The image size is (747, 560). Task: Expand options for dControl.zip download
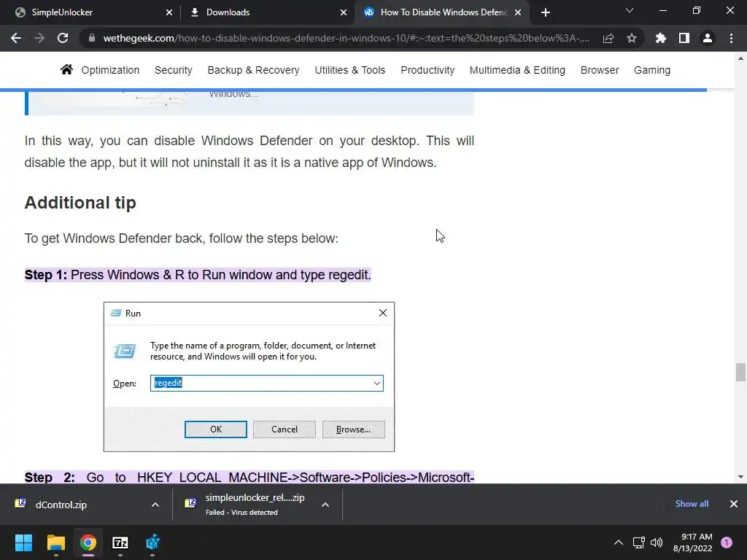point(155,505)
